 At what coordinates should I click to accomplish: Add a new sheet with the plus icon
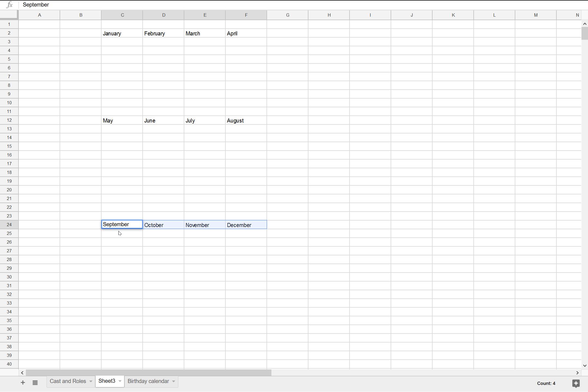tap(23, 382)
